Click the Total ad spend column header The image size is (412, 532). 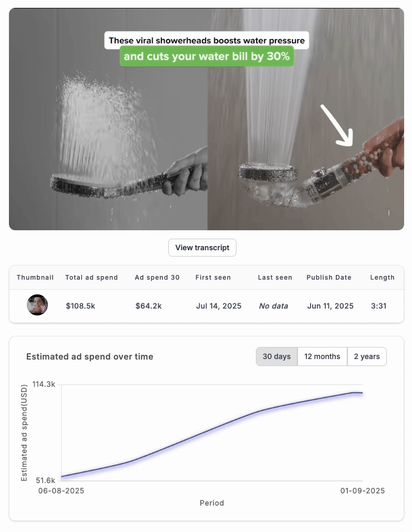pyautogui.click(x=91, y=277)
